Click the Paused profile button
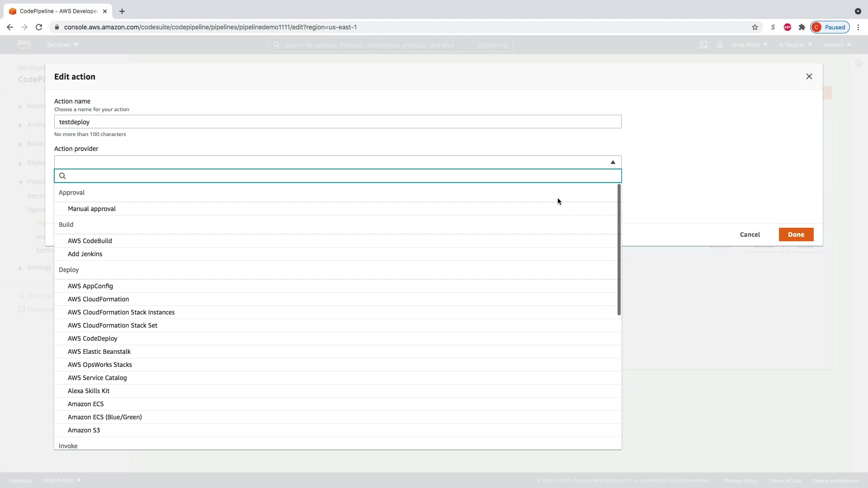 pyautogui.click(x=830, y=27)
